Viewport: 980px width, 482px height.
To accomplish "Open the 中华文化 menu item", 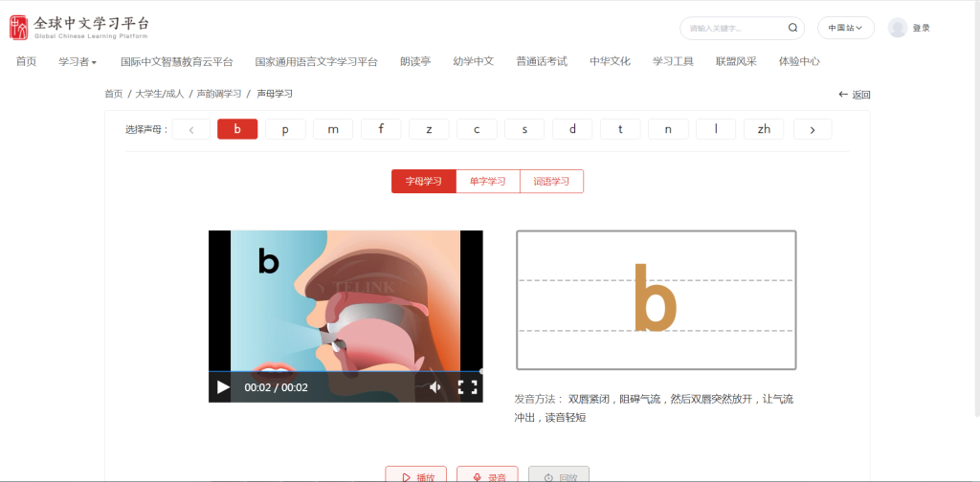I will coord(610,61).
